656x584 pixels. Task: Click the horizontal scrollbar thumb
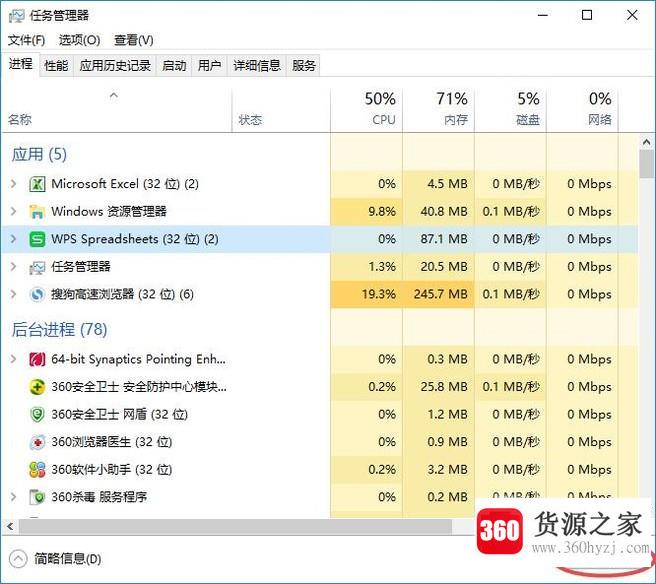click(x=235, y=526)
